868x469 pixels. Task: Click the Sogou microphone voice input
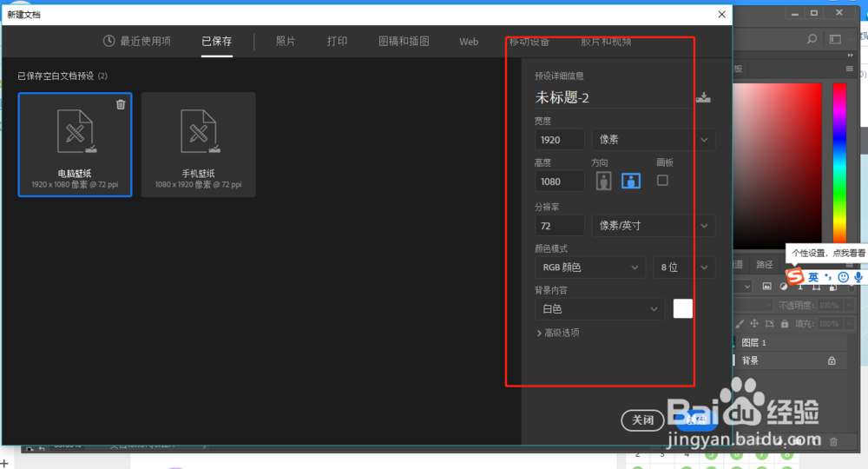858,277
